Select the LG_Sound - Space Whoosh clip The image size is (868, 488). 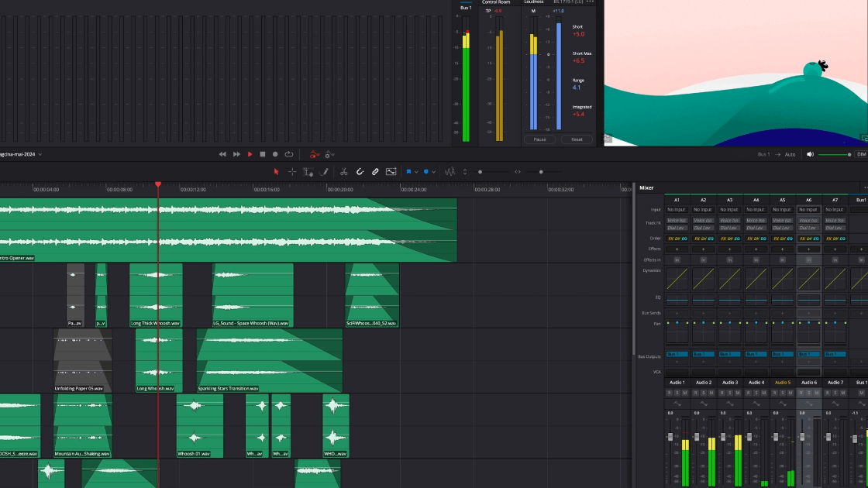click(253, 295)
